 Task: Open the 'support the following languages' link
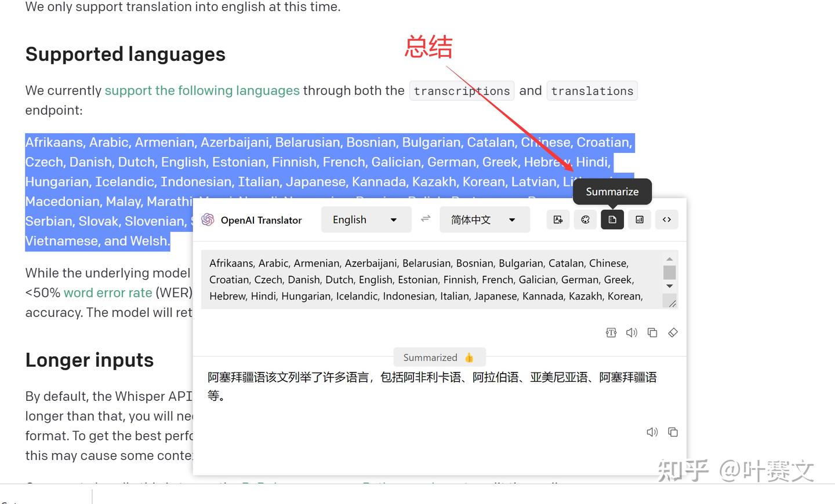(202, 90)
